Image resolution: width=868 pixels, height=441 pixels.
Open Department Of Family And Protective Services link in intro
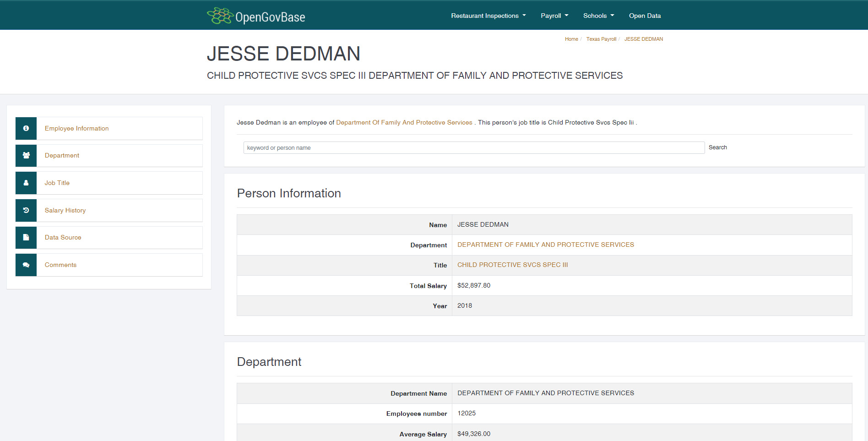pyautogui.click(x=404, y=122)
